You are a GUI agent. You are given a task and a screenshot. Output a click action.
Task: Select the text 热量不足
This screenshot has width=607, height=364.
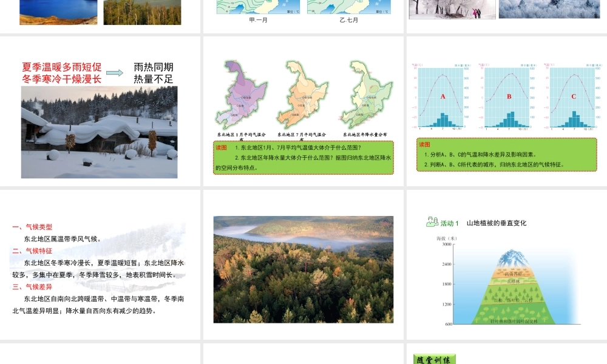154,79
